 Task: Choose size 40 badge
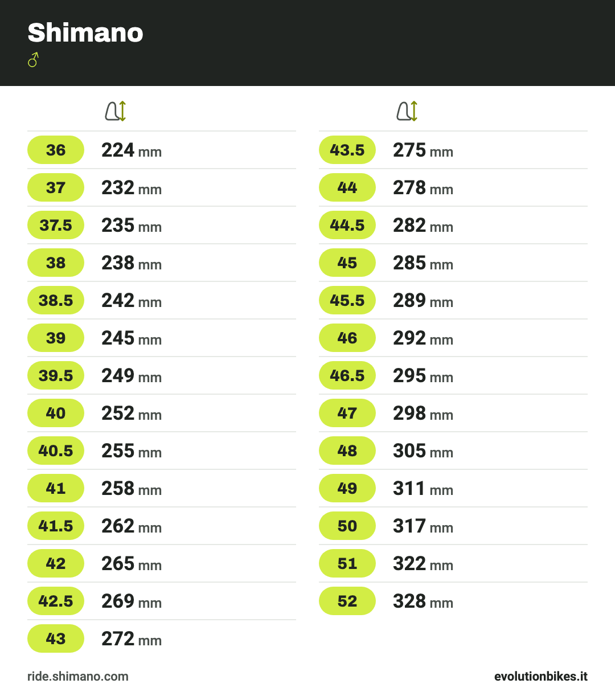pyautogui.click(x=56, y=413)
